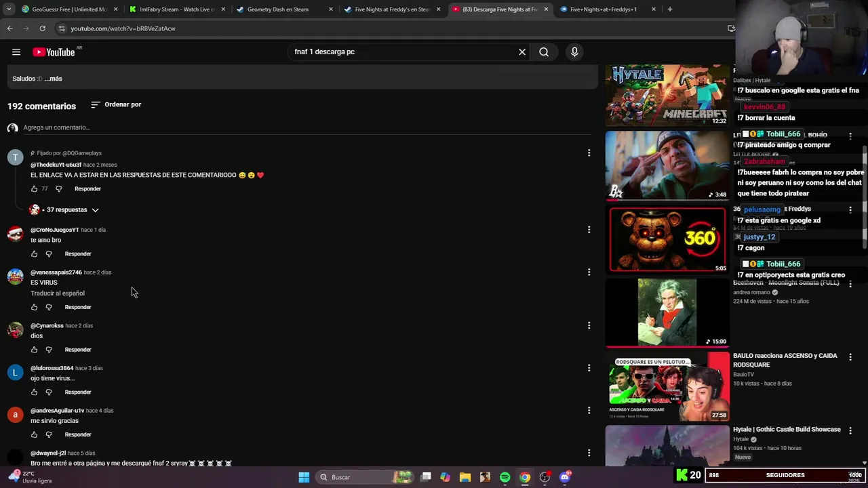
Task: Reply to 'te amo bro' comment
Action: (x=78, y=254)
